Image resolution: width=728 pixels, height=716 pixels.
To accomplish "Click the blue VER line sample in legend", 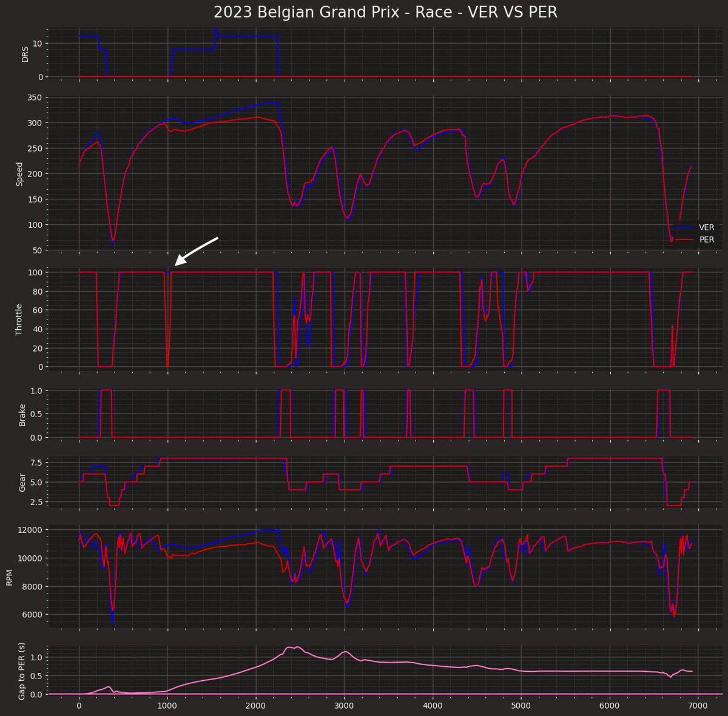I will (x=684, y=227).
